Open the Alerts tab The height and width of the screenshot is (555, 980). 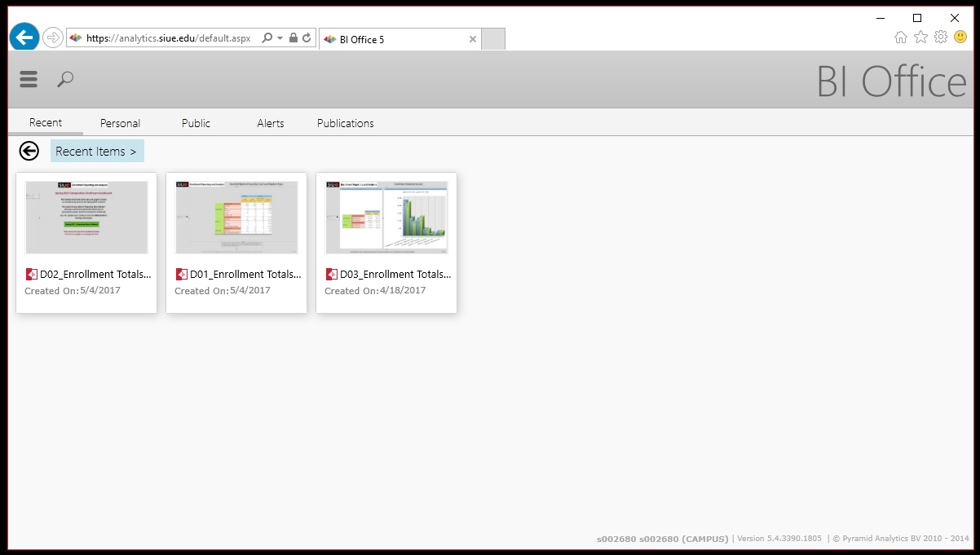point(271,123)
